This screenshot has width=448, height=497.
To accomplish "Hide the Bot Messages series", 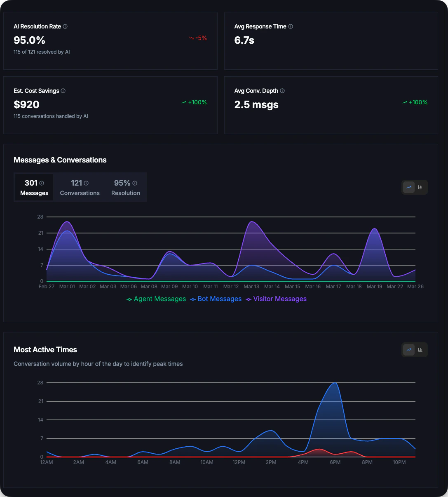I will [x=219, y=299].
